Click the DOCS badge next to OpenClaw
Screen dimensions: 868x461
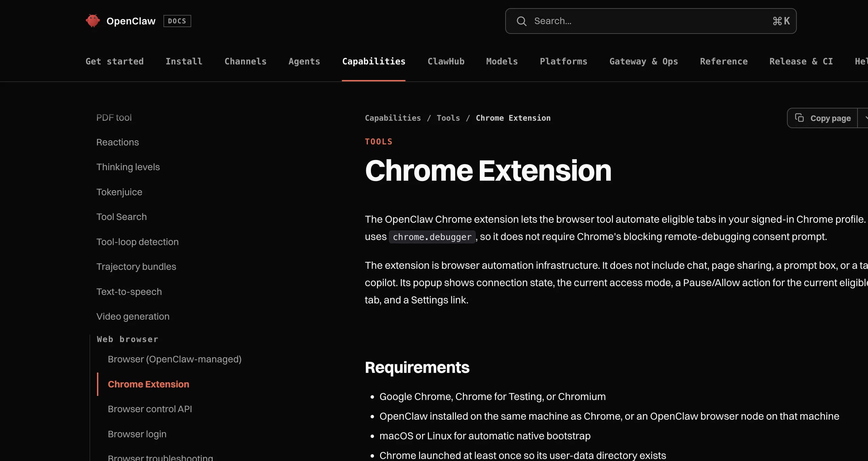[x=177, y=21]
